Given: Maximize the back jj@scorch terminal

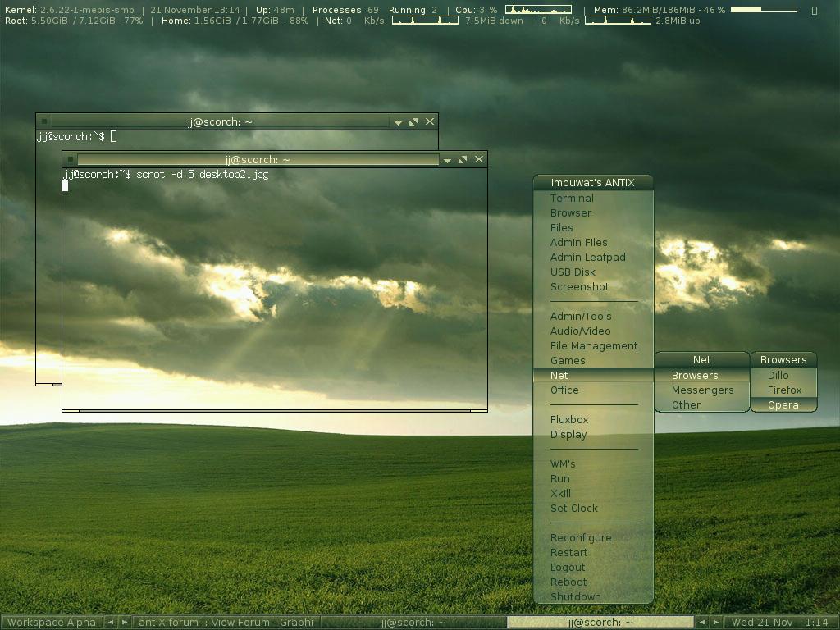Looking at the screenshot, I should coord(413,122).
